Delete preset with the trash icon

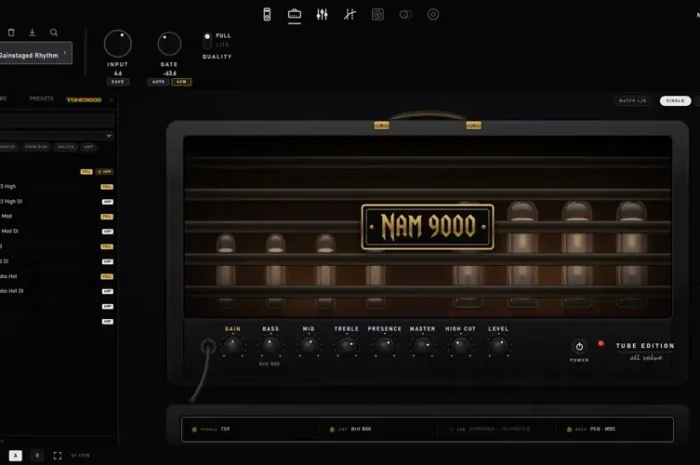click(x=11, y=32)
